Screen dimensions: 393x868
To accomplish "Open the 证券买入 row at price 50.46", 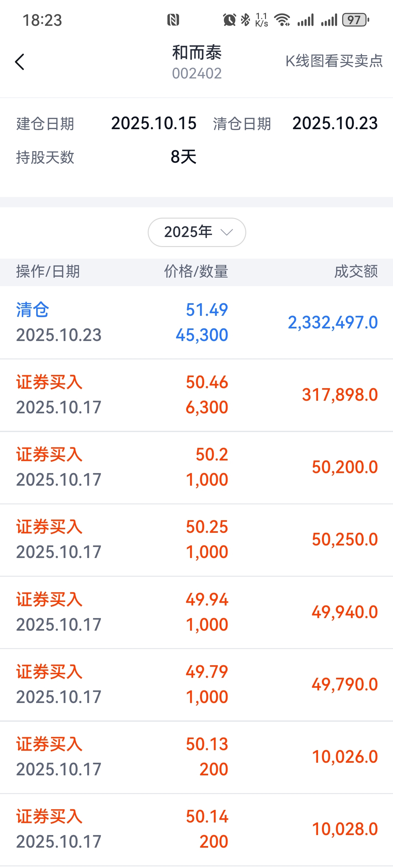I will click(x=196, y=395).
